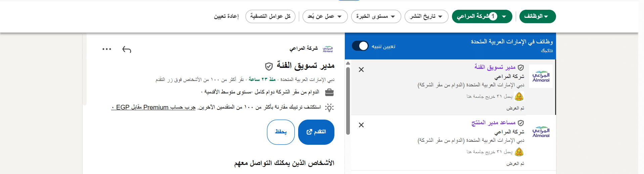Click the share arrow icon in job details
This screenshot has height=174, width=644.
[127, 49]
